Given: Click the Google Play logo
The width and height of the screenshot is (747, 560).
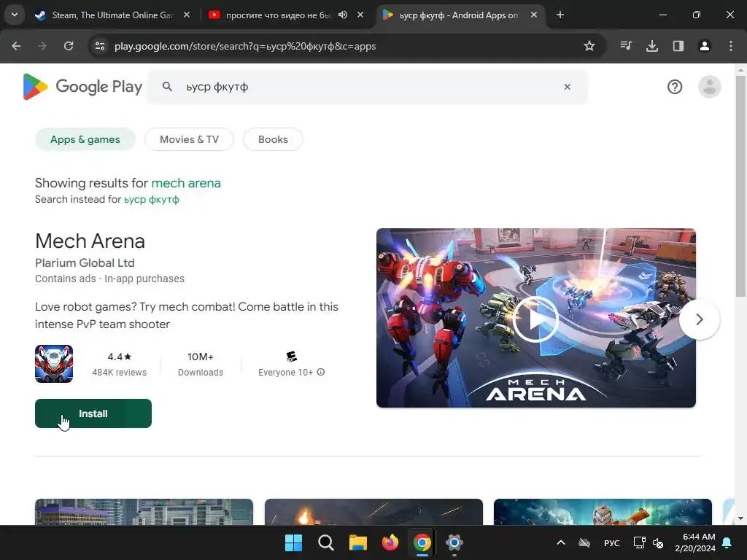Looking at the screenshot, I should click(82, 87).
